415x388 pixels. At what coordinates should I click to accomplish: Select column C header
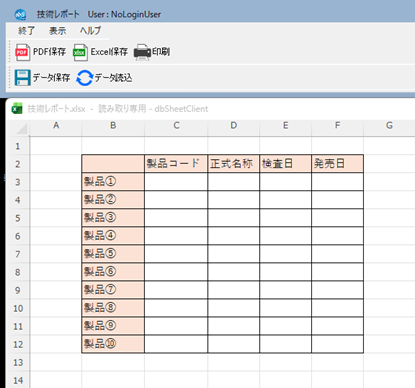click(176, 126)
